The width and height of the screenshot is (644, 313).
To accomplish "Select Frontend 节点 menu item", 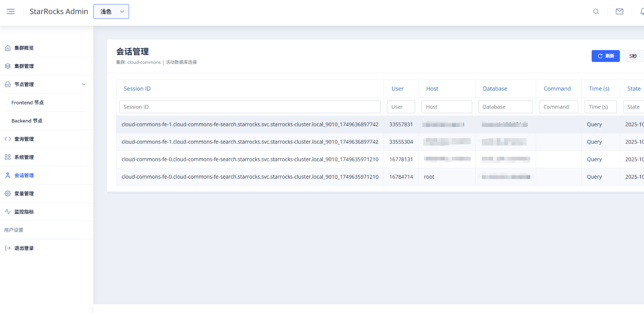I will (28, 103).
